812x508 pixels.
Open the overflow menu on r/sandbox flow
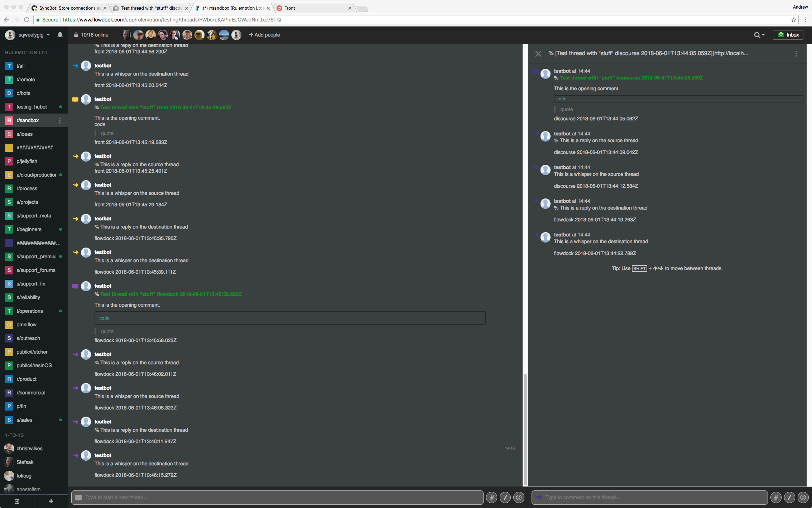pyautogui.click(x=60, y=121)
